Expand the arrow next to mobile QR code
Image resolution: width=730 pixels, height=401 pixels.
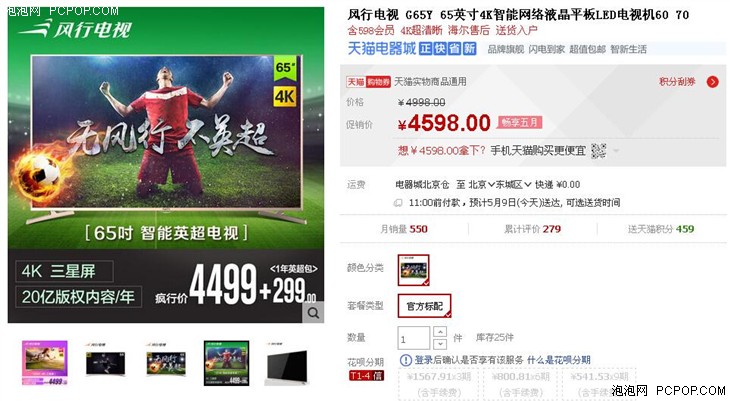tap(615, 150)
